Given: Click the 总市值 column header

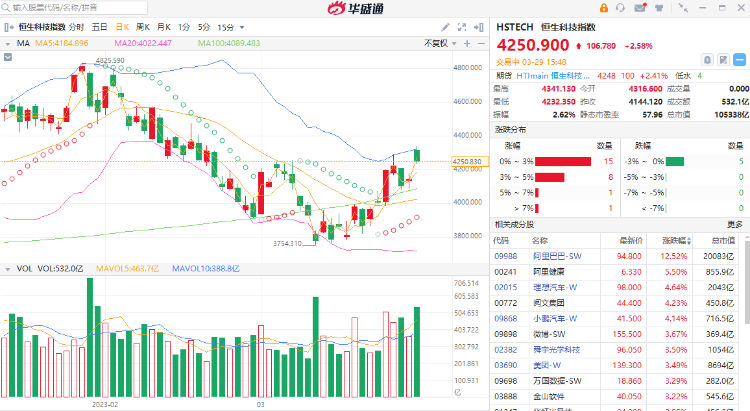Looking at the screenshot, I should click(x=723, y=241).
